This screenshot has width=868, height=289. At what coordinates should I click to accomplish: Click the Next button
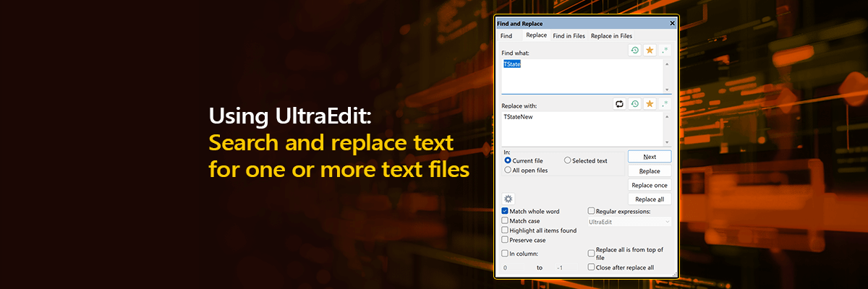(x=650, y=156)
